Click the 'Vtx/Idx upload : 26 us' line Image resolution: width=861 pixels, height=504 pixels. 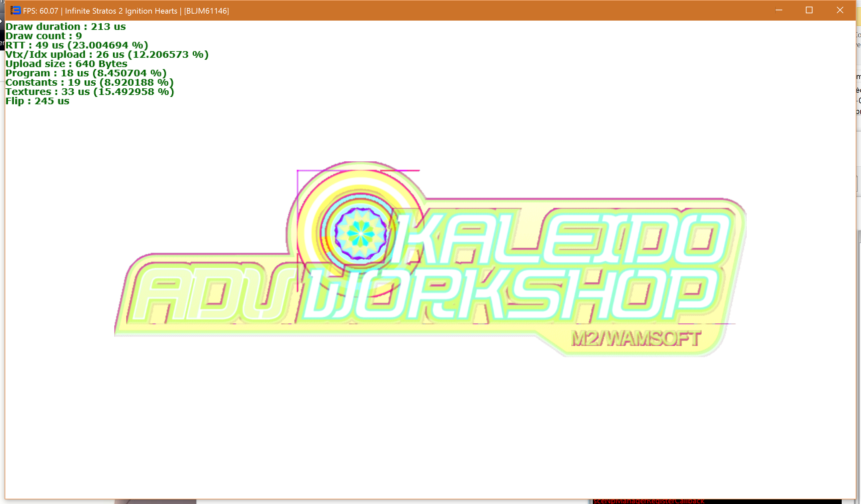pos(107,54)
